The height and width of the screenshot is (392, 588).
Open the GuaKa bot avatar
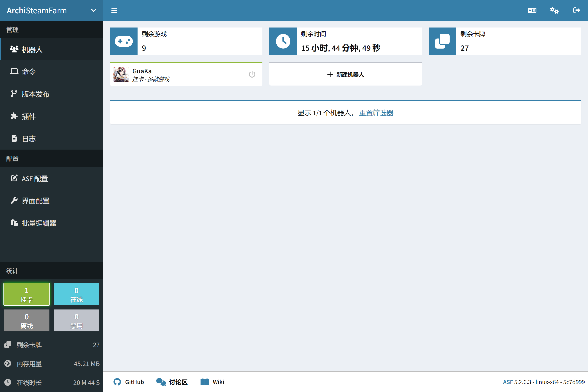coord(121,74)
